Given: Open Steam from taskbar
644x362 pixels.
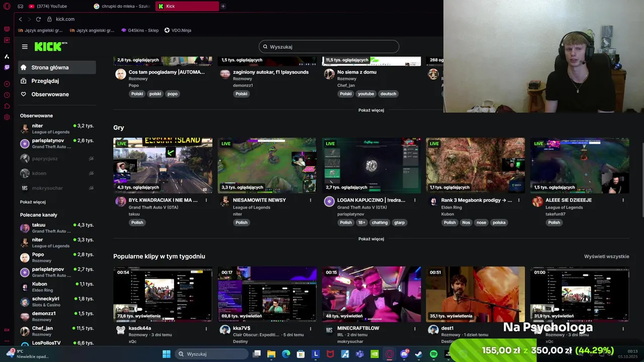Looking at the screenshot, I should (x=419, y=354).
